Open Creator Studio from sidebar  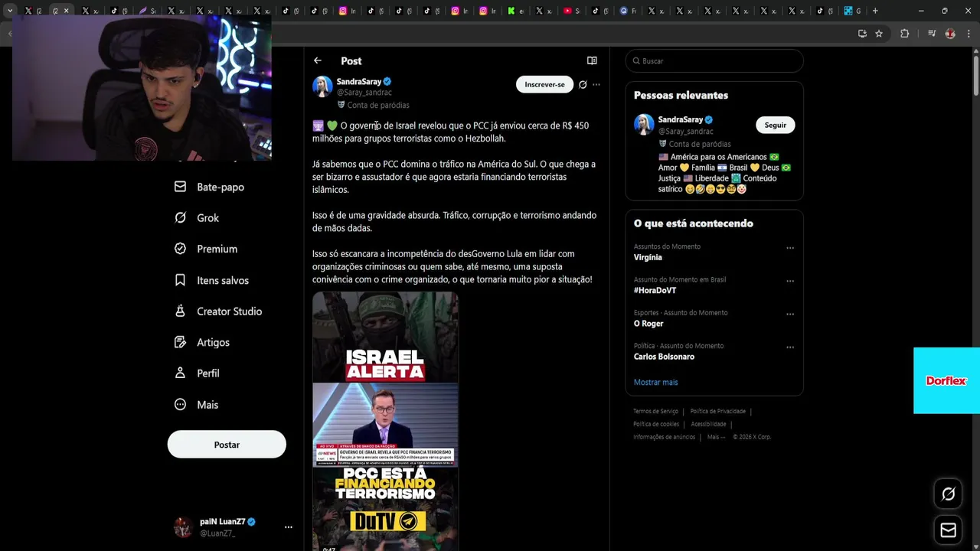tap(218, 311)
